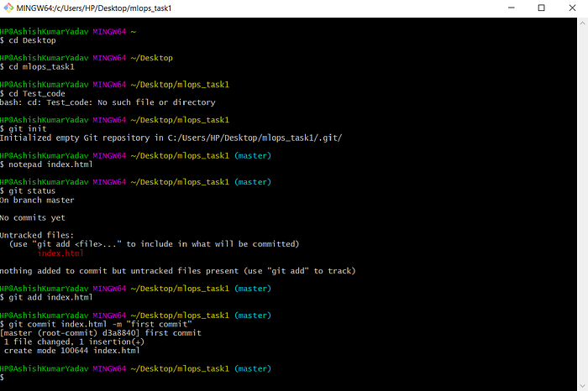Viewport: 588px width, 391px height.
Task: Click the 'cd Test_code' command line
Action: pos(33,94)
